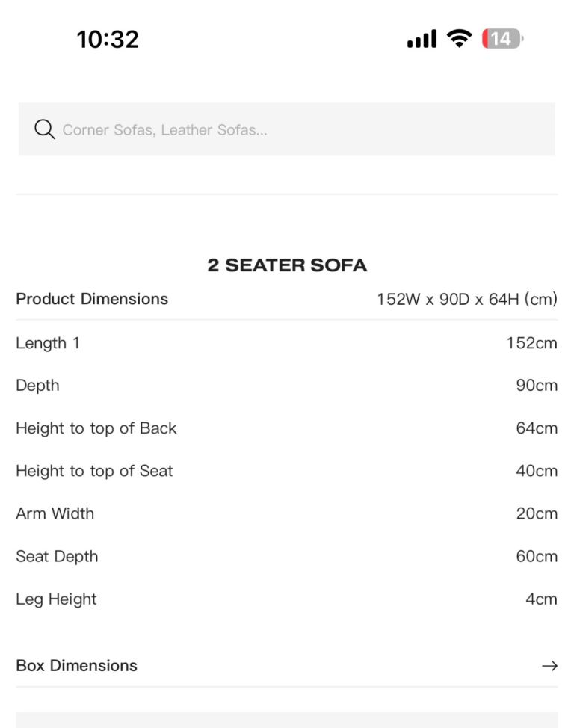574x728 pixels.
Task: Select the Length 1 row label
Action: [48, 344]
